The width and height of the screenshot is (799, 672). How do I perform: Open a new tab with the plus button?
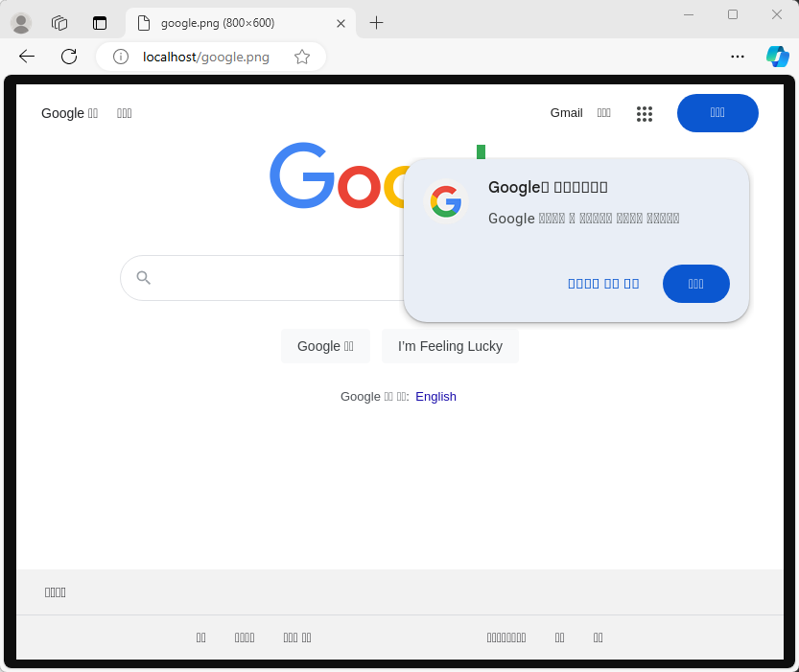tap(376, 23)
